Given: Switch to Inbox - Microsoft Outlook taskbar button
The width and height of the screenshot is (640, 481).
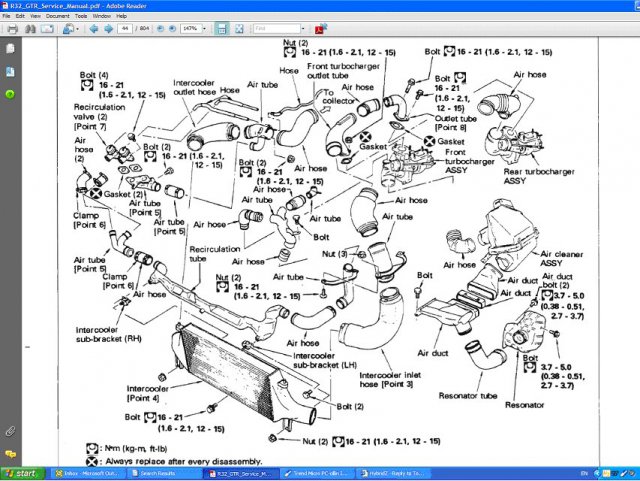Looking at the screenshot, I should pos(77,473).
